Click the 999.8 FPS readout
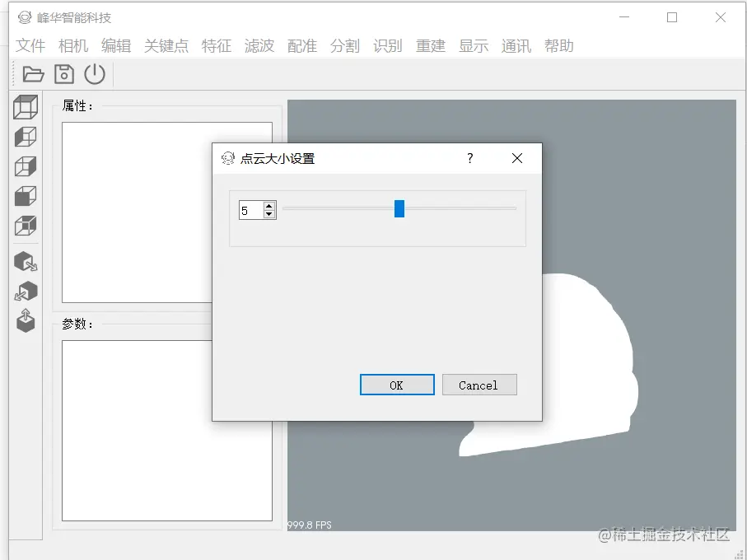 [x=309, y=525]
